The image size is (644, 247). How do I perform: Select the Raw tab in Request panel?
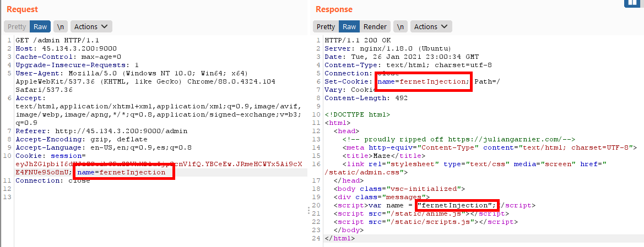[x=40, y=26]
